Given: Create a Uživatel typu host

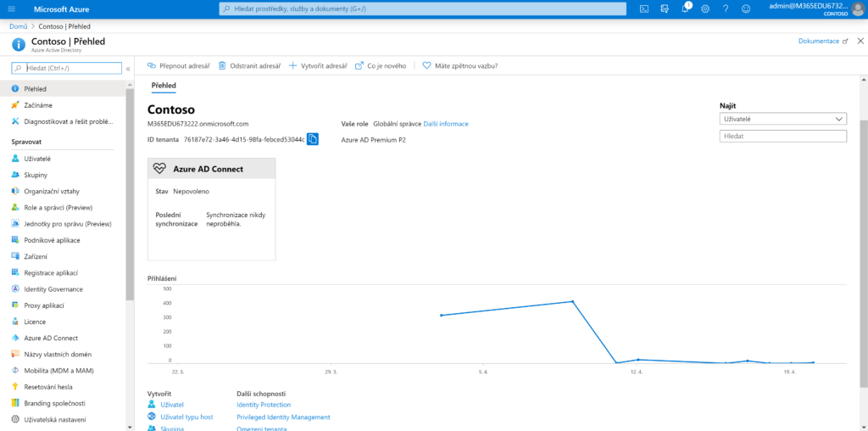Looking at the screenshot, I should pyautogui.click(x=186, y=417).
